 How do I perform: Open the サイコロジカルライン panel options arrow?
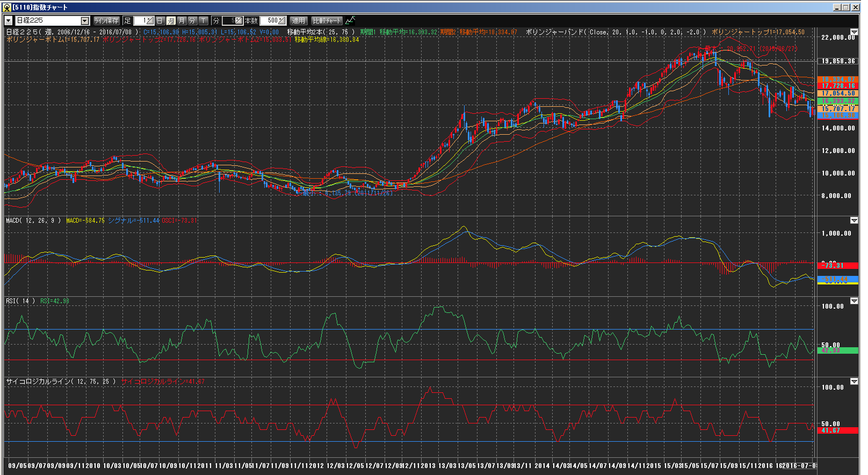[854, 382]
